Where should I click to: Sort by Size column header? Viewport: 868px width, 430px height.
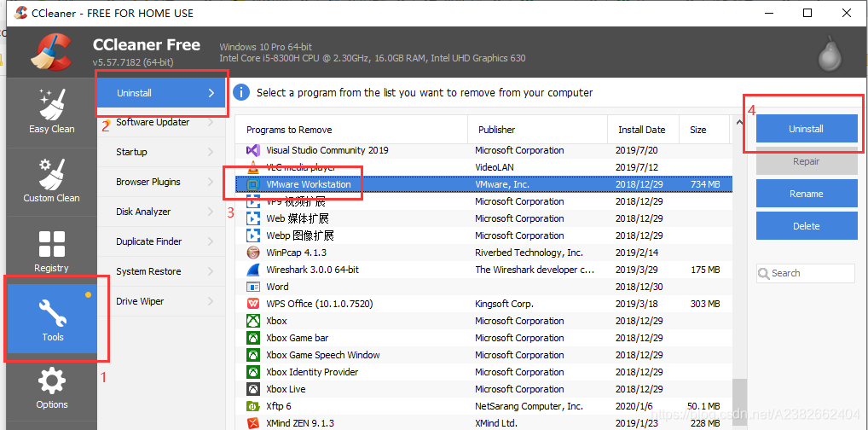704,130
